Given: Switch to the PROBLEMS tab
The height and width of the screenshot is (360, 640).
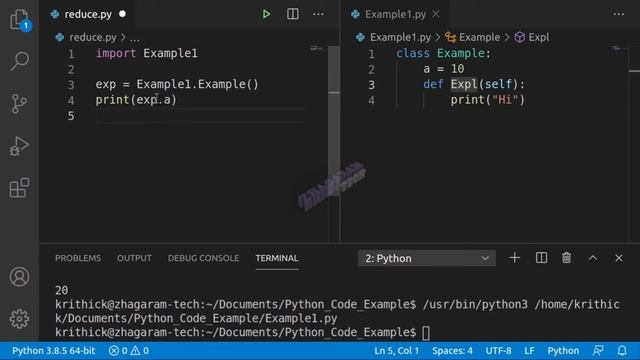Looking at the screenshot, I should pyautogui.click(x=78, y=258).
